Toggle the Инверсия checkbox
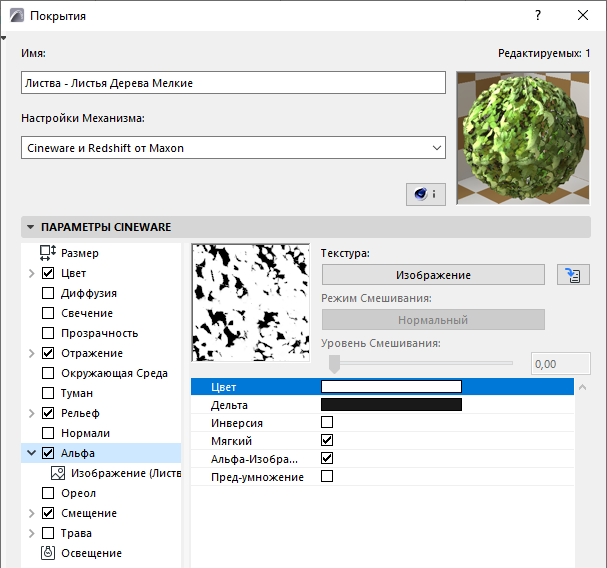 327,422
